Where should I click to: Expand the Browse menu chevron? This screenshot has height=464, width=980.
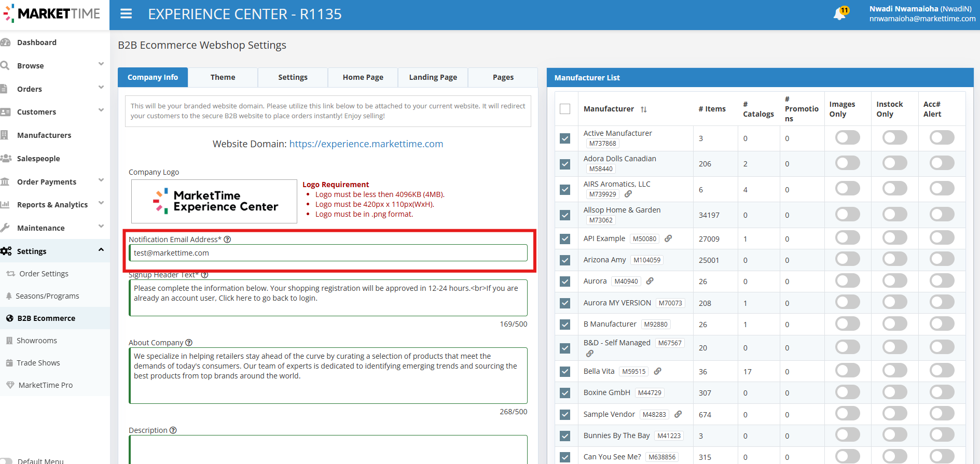click(101, 64)
